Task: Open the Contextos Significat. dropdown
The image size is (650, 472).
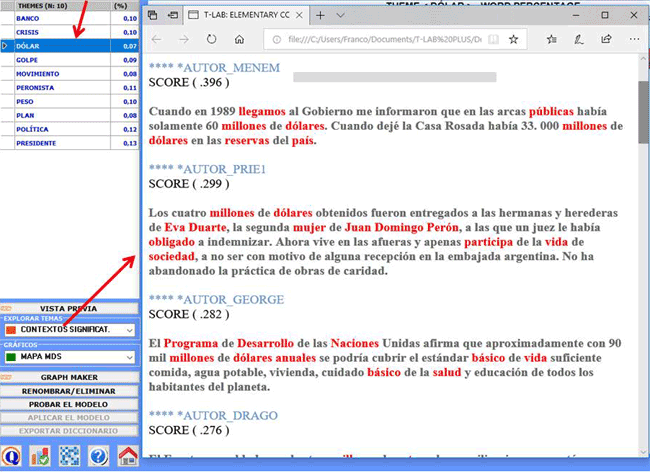Action: coord(70,330)
